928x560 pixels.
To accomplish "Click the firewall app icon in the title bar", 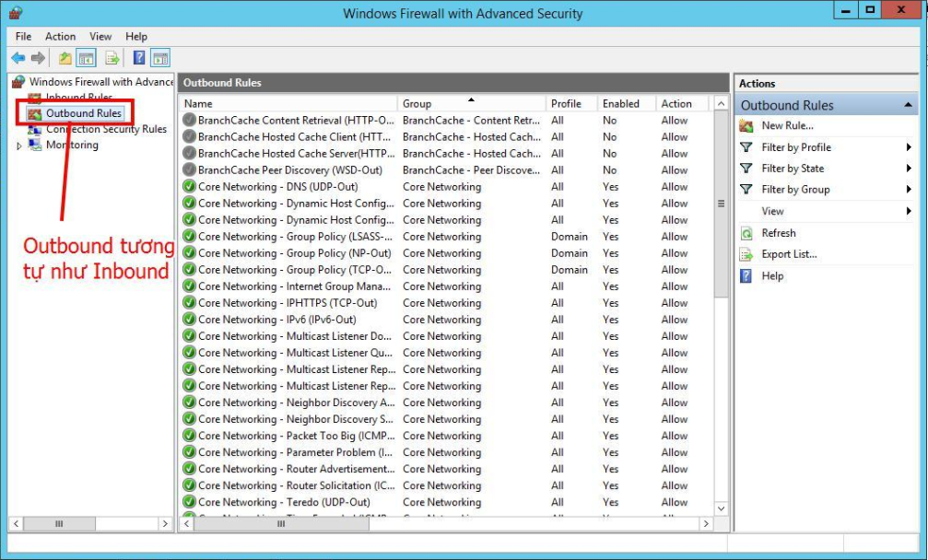I will tap(16, 13).
